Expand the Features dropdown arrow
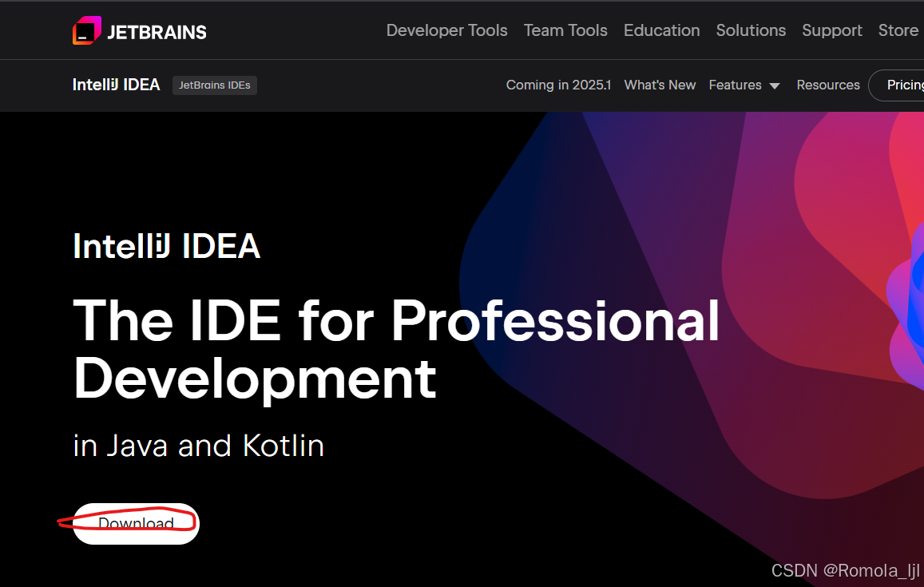Viewport: 924px width, 587px height. point(775,86)
